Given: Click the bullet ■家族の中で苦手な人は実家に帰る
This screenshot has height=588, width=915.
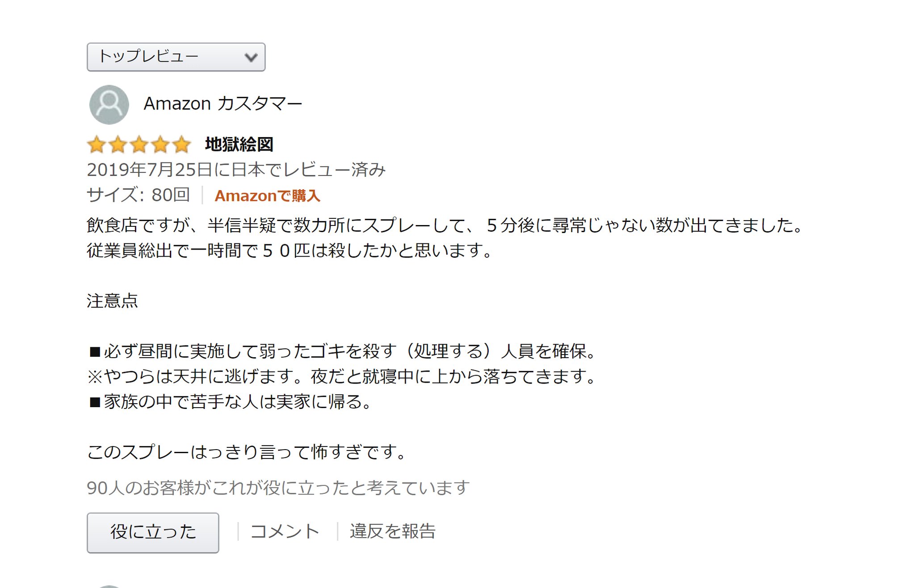Looking at the screenshot, I should point(231,402).
